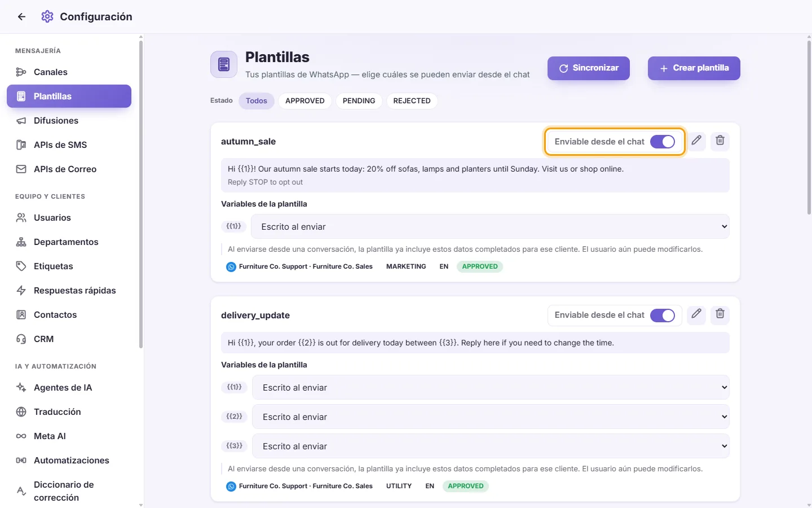The height and width of the screenshot is (508, 812).
Task: Toggle autumn_sale Enviable desde el chat
Action: click(x=663, y=142)
